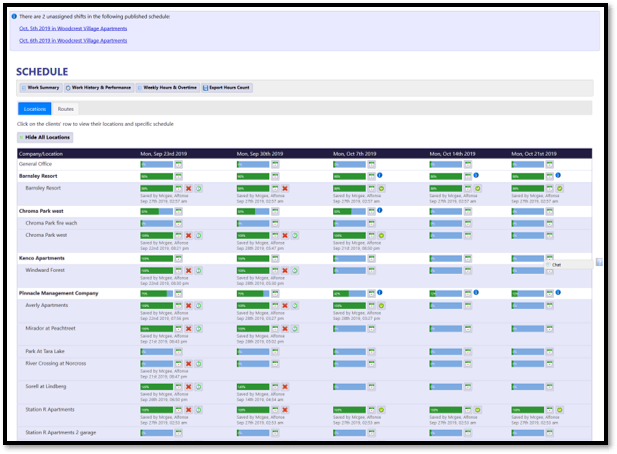
Task: Click refresh icon in River Crossing at Norcross row
Action: click(x=199, y=364)
